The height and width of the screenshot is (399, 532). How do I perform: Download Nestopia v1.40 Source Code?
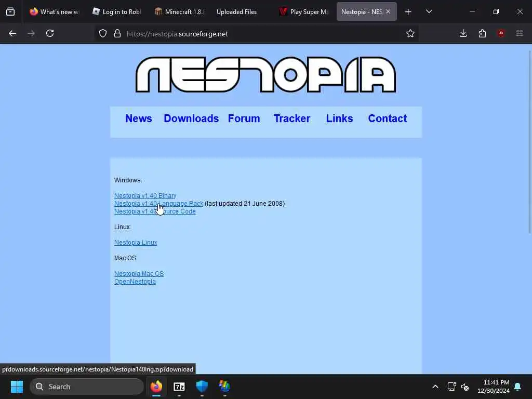pos(155,211)
